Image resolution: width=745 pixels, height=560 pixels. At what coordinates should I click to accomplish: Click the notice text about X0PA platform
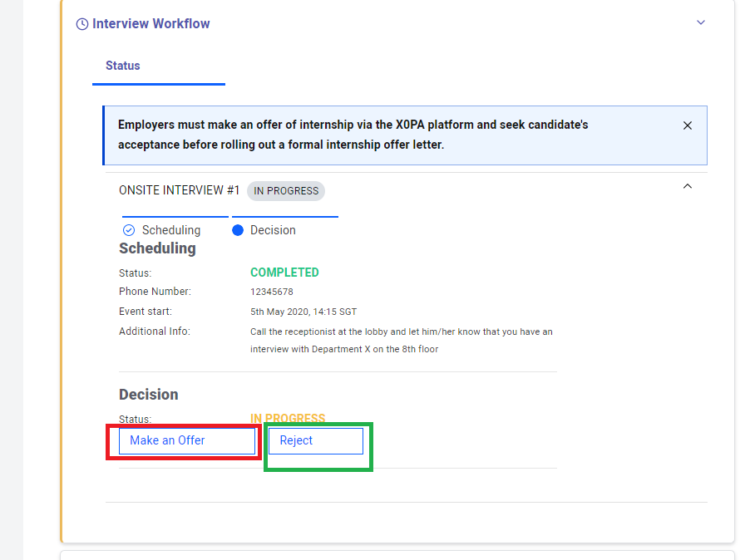point(353,135)
